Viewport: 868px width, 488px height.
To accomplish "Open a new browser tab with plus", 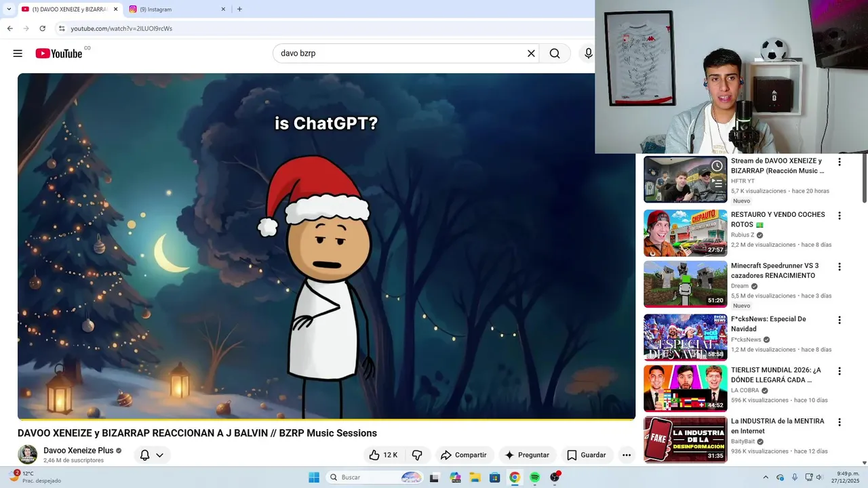I will [239, 9].
